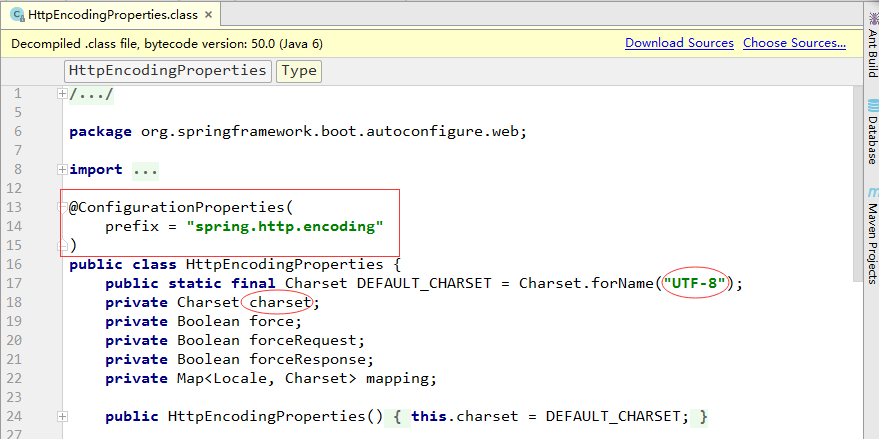Click the Charset.forName method call
Image resolution: width=879 pixels, height=439 pixels.
(x=586, y=284)
